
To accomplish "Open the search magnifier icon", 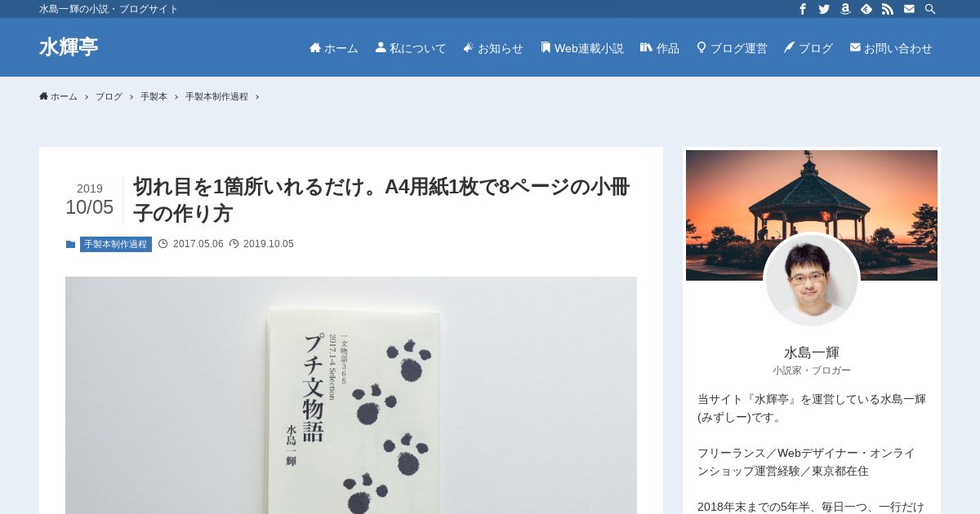I will click(x=930, y=9).
